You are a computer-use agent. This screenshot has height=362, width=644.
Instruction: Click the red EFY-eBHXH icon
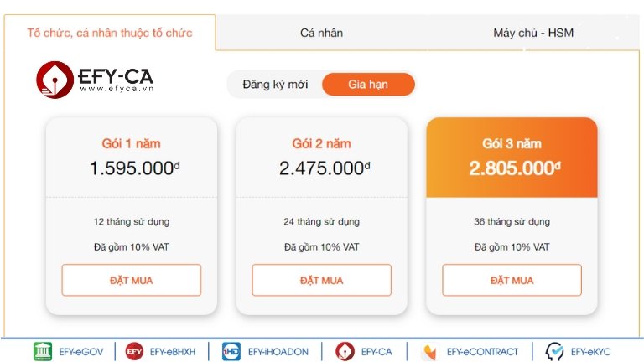tap(134, 351)
